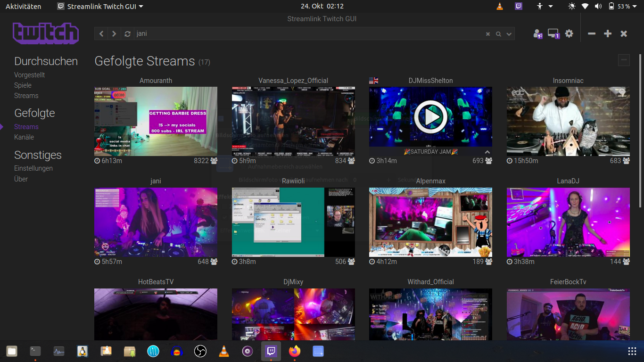This screenshot has height=362, width=644.
Task: Open Firefox from the dock
Action: (295, 351)
